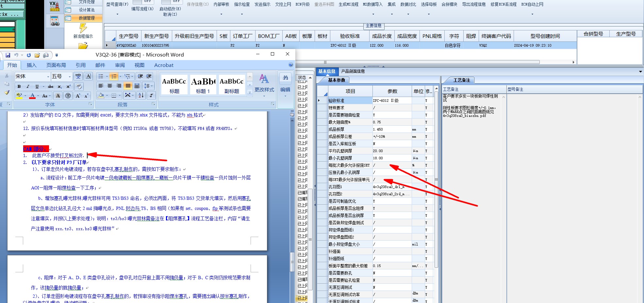Image resolution: width=644 pixels, height=303 pixels.
Task: Click the Grow Font icon
Action: tap(78, 96)
